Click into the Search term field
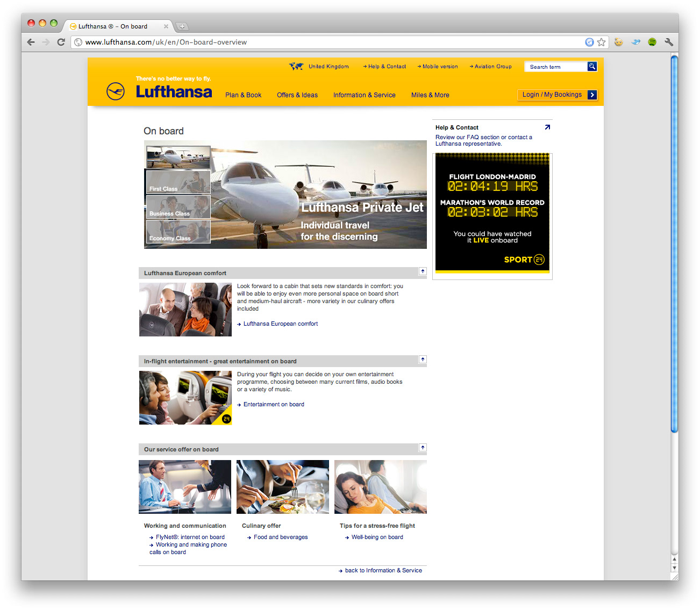The image size is (700, 610). coord(555,67)
